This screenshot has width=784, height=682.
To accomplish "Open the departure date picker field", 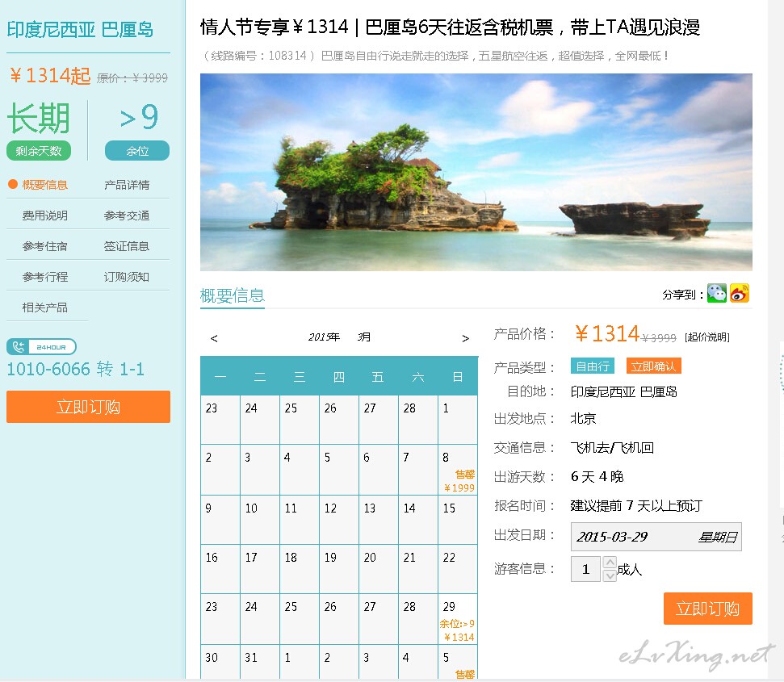I will pos(656,537).
